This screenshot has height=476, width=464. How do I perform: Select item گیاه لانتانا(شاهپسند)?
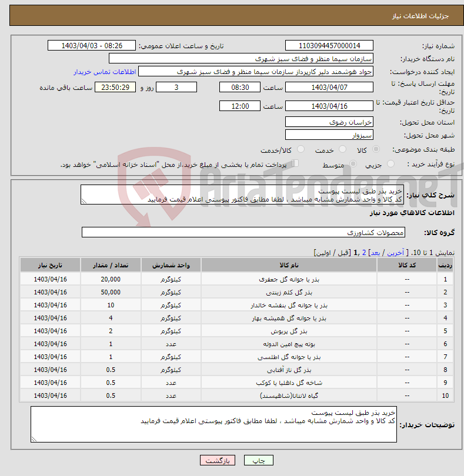coord(289,395)
